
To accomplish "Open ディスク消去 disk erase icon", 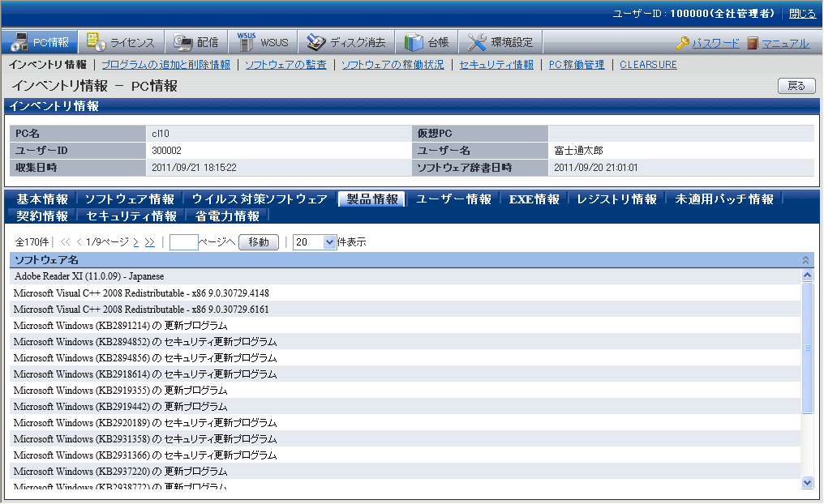I will pyautogui.click(x=315, y=43).
